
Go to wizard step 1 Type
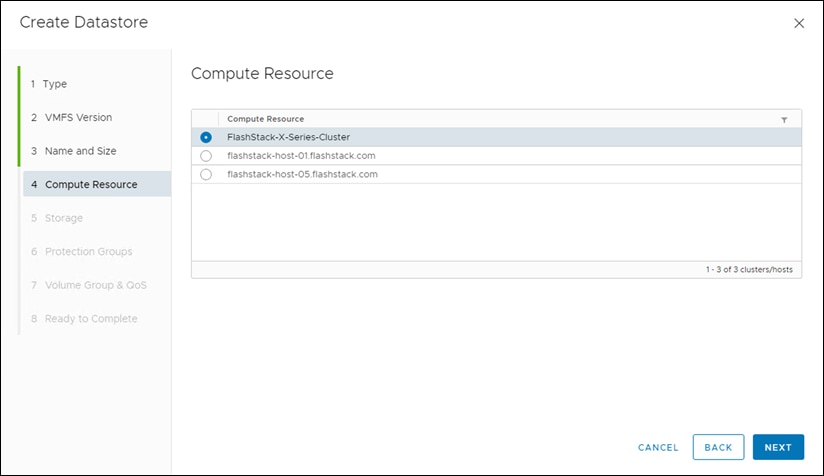click(49, 84)
